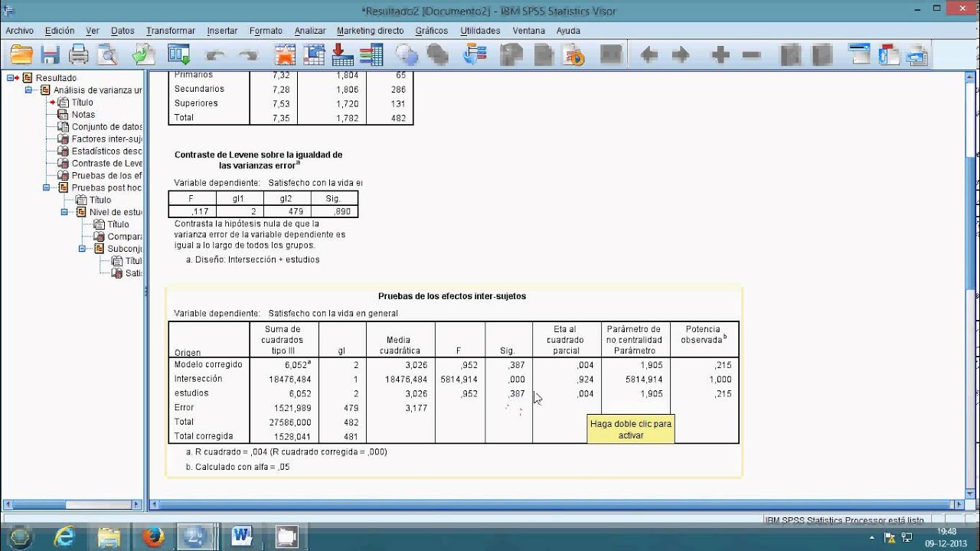Click the 'Pruebas de los efectos inter-sujetos' title
Image resolution: width=980 pixels, height=551 pixels.
coord(452,296)
